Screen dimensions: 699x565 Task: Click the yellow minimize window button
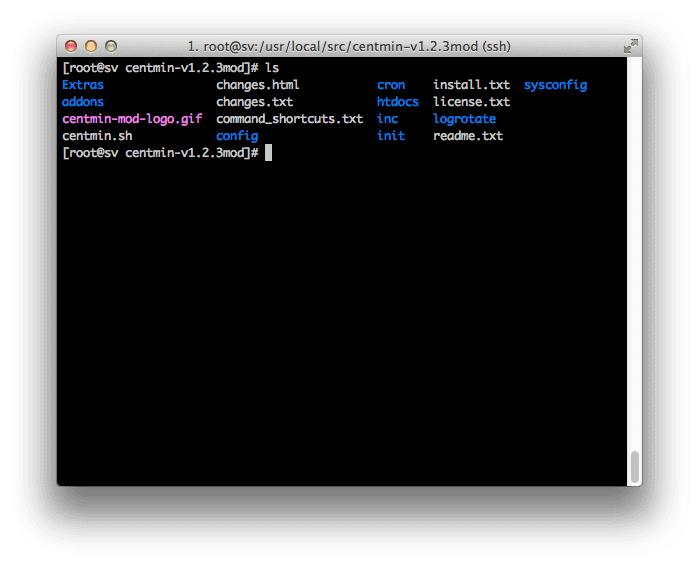tap(91, 46)
